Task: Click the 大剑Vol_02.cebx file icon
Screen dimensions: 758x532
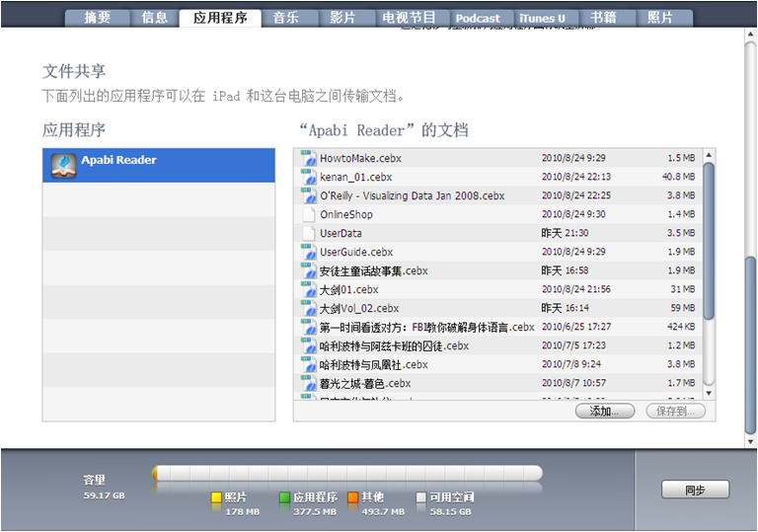Action: 308,308
